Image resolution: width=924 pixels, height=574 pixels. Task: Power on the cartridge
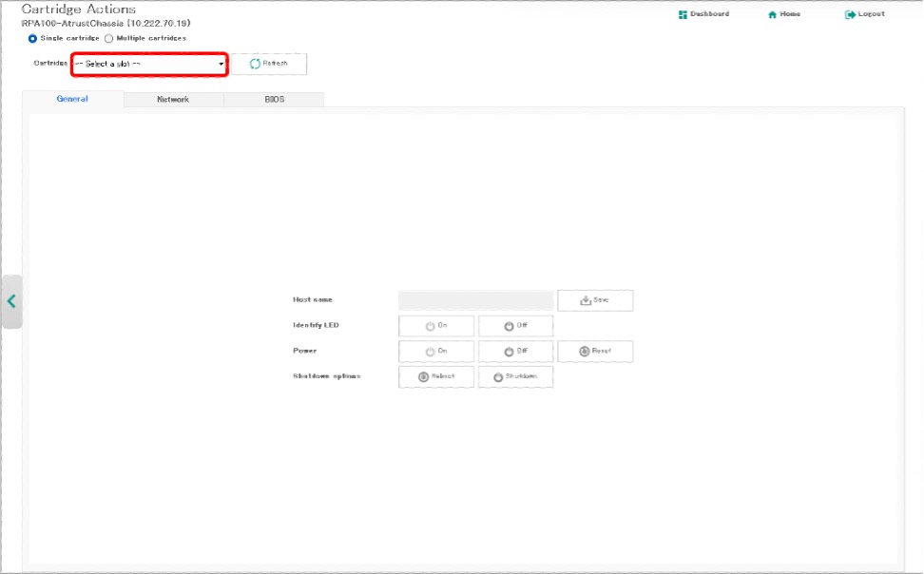click(x=436, y=352)
